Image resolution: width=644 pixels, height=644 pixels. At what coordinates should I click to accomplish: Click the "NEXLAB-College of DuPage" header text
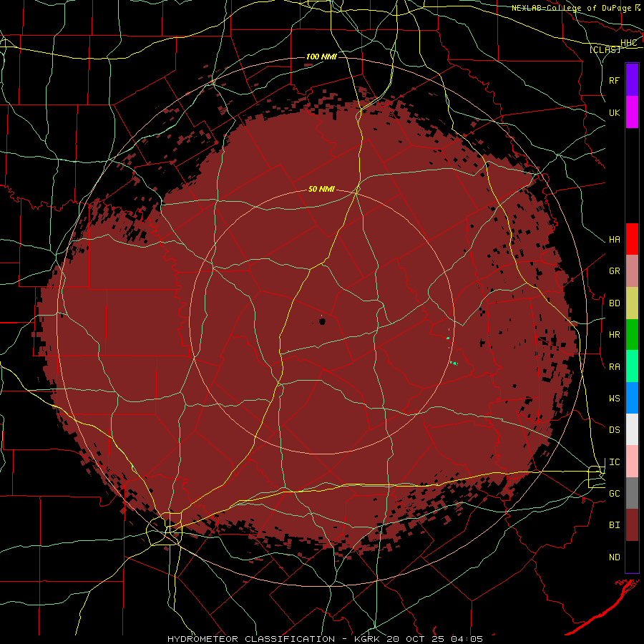click(x=571, y=8)
